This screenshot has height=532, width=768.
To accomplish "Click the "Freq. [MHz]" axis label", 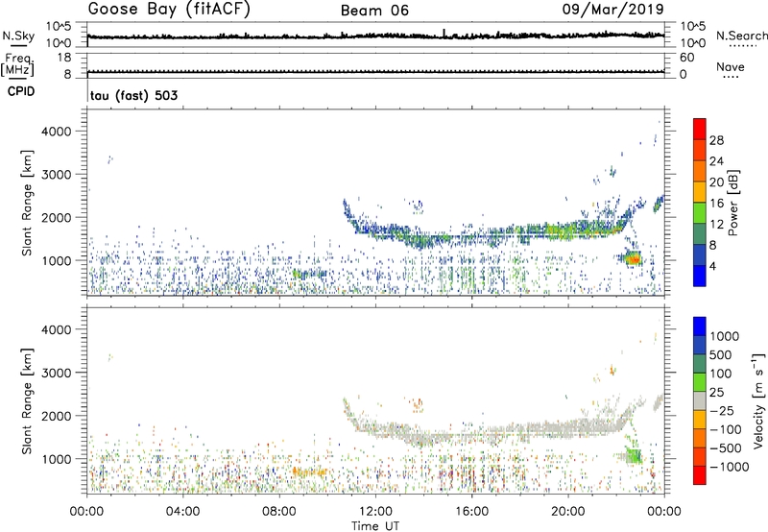I will pyautogui.click(x=17, y=64).
